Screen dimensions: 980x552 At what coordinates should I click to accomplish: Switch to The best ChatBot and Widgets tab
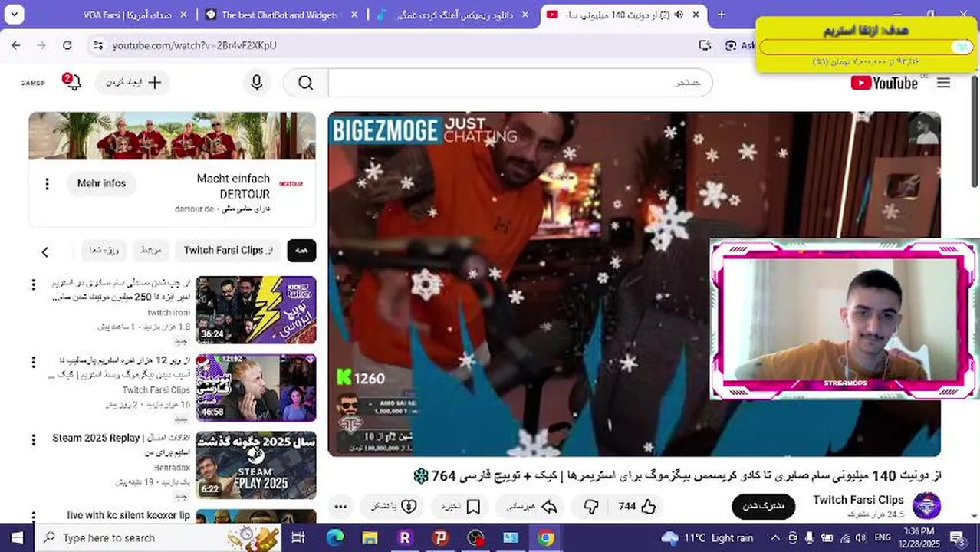(279, 15)
